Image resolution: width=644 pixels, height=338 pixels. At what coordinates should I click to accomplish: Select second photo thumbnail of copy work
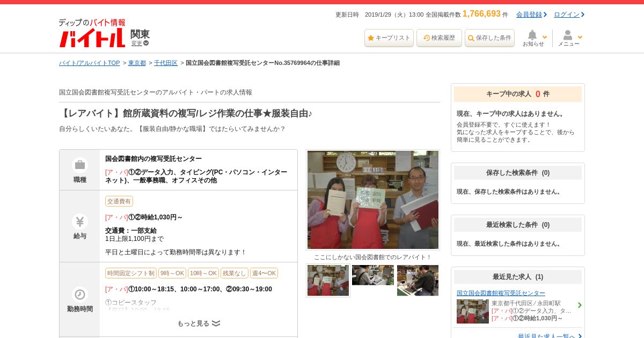tap(373, 275)
